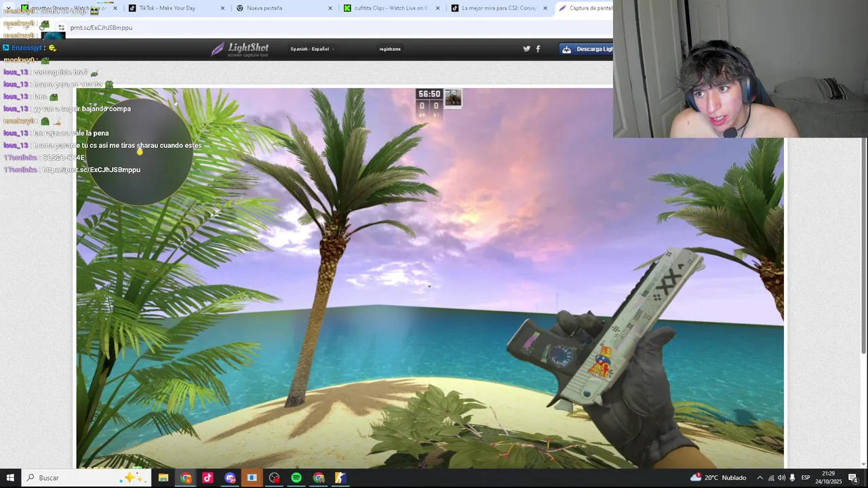Switch to the Nueva pestaña tab

click(285, 8)
